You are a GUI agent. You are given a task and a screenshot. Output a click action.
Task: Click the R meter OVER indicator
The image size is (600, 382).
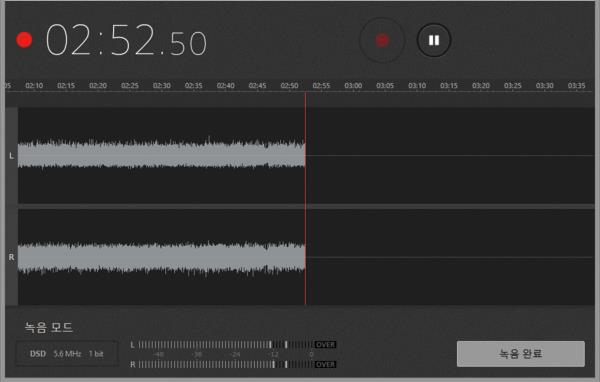coord(325,364)
